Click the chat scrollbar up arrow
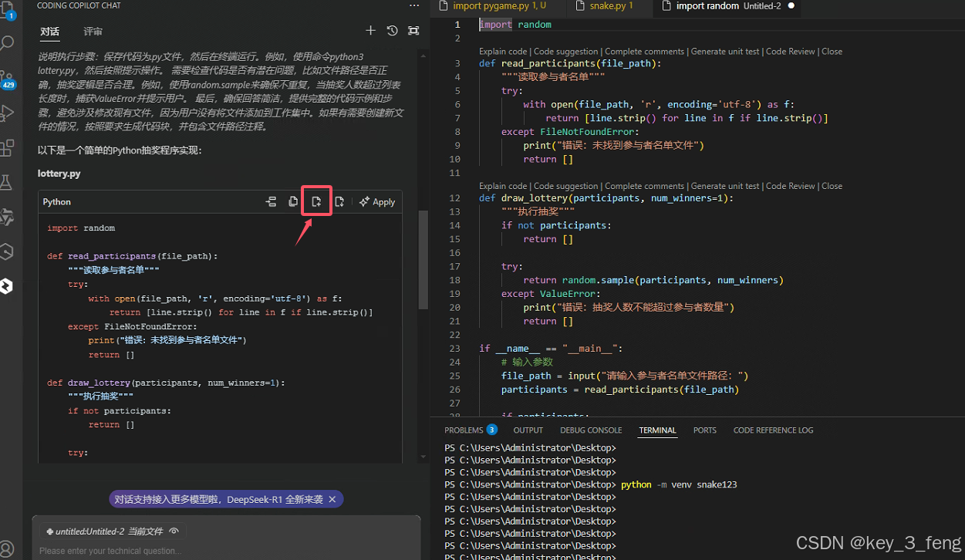The height and width of the screenshot is (560, 965). click(423, 56)
